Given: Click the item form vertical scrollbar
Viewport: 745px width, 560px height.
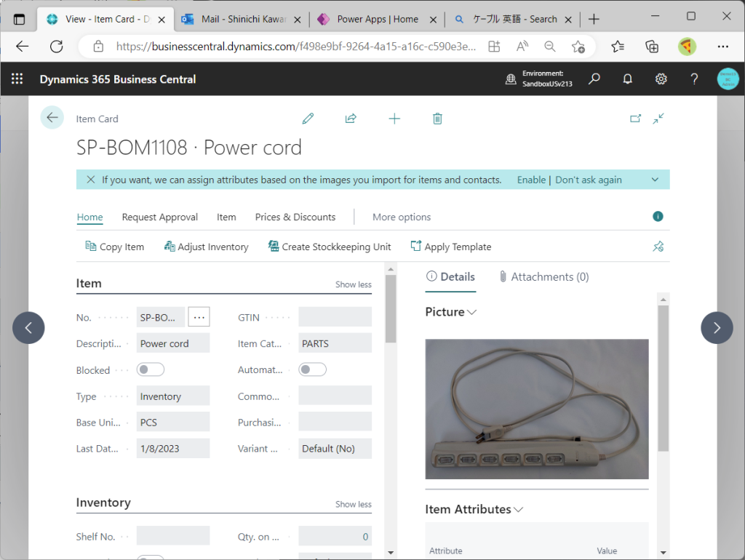Looking at the screenshot, I should pos(391,309).
